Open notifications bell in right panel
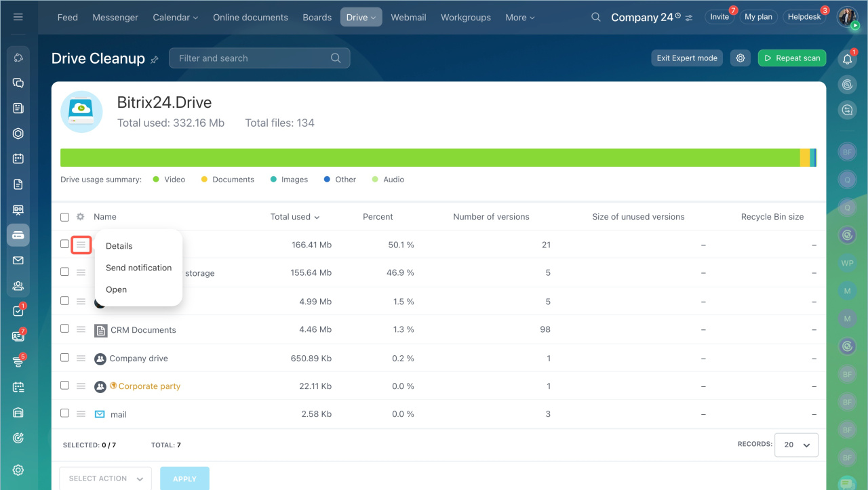This screenshot has height=490, width=868. click(x=848, y=59)
